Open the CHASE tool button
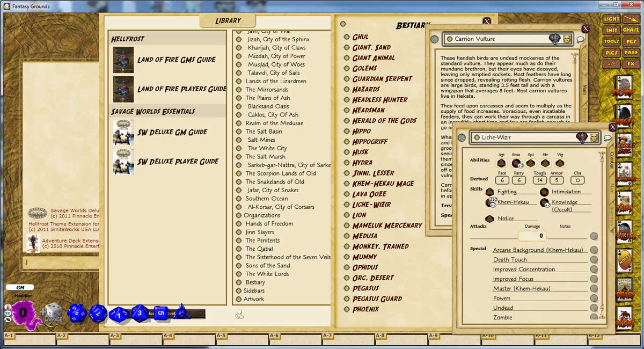644x349 pixels. [631, 30]
